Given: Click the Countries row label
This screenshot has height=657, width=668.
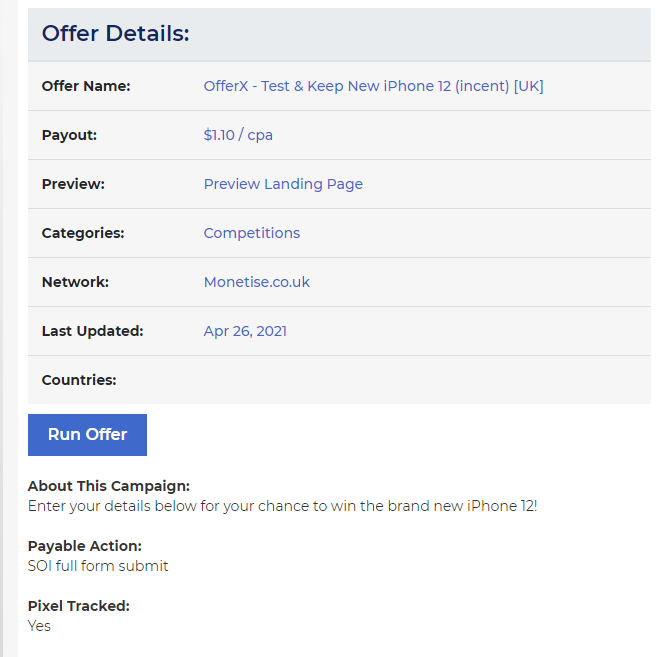Looking at the screenshot, I should (79, 380).
